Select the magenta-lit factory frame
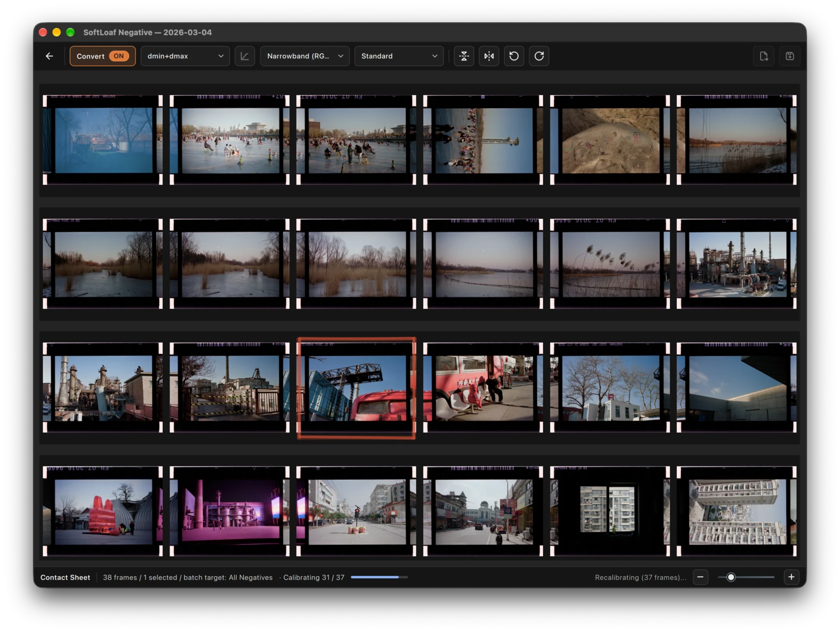This screenshot has height=632, width=840. pyautogui.click(x=229, y=511)
